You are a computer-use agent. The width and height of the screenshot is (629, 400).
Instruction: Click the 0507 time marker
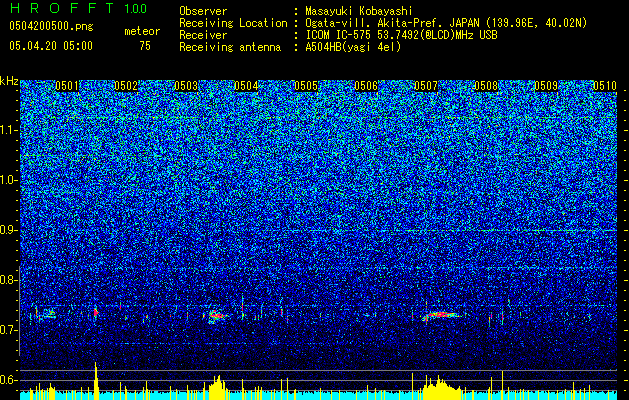pyautogui.click(x=426, y=86)
